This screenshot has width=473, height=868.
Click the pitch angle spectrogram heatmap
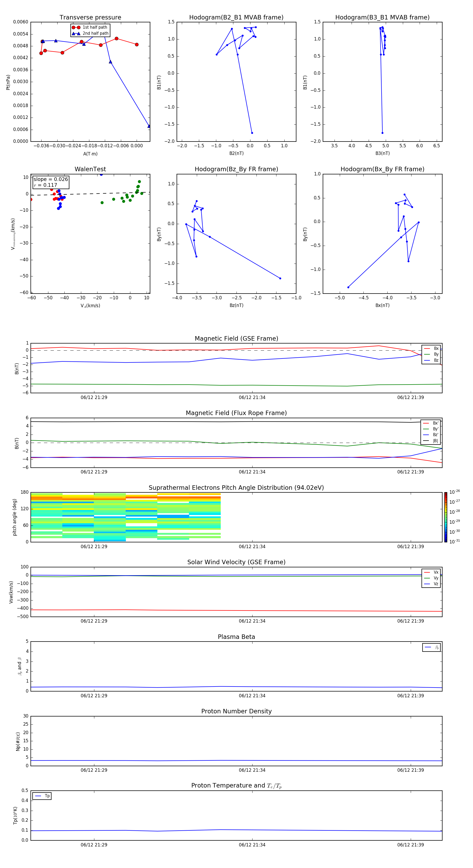click(126, 517)
